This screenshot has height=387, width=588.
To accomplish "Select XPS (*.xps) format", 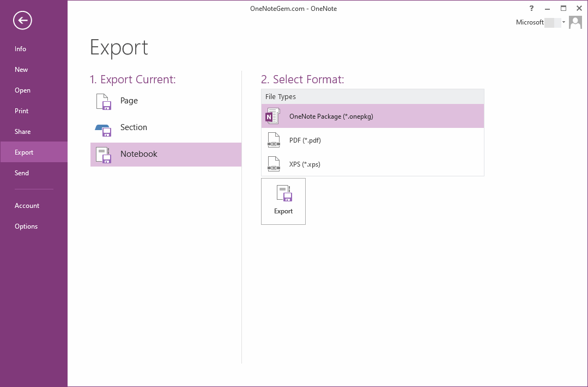I will coord(372,164).
